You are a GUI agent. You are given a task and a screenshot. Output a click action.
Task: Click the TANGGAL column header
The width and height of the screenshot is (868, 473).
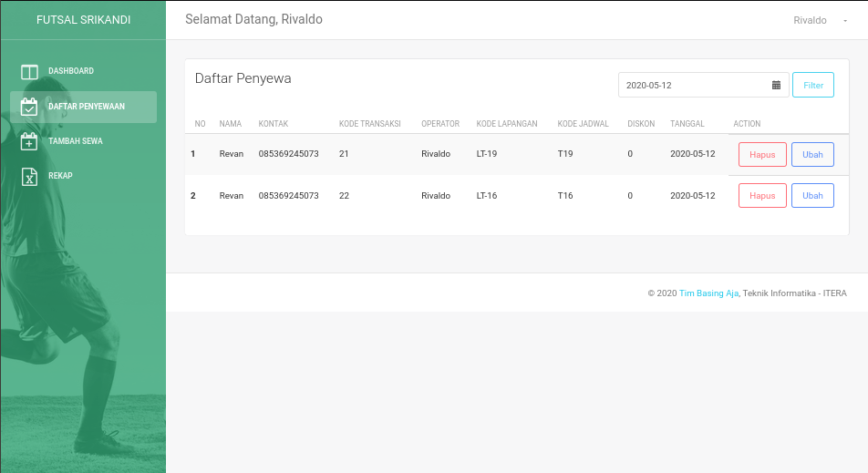(687, 124)
